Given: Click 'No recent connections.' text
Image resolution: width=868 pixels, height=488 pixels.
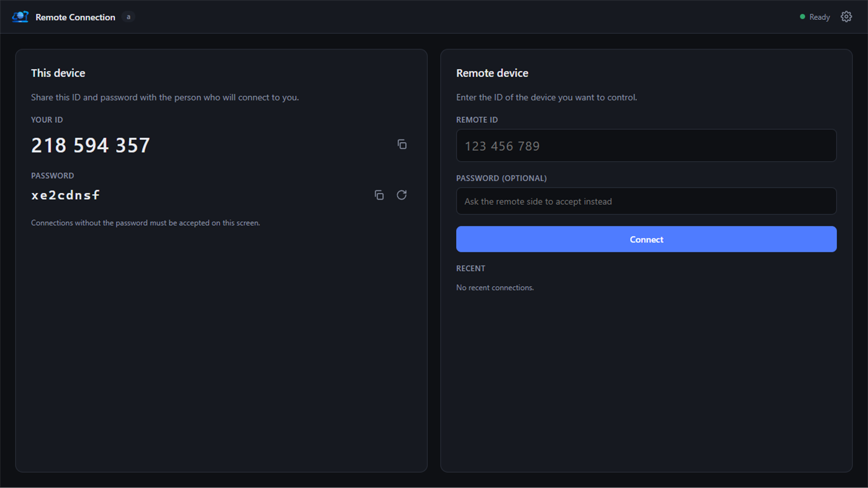Looking at the screenshot, I should click(495, 288).
